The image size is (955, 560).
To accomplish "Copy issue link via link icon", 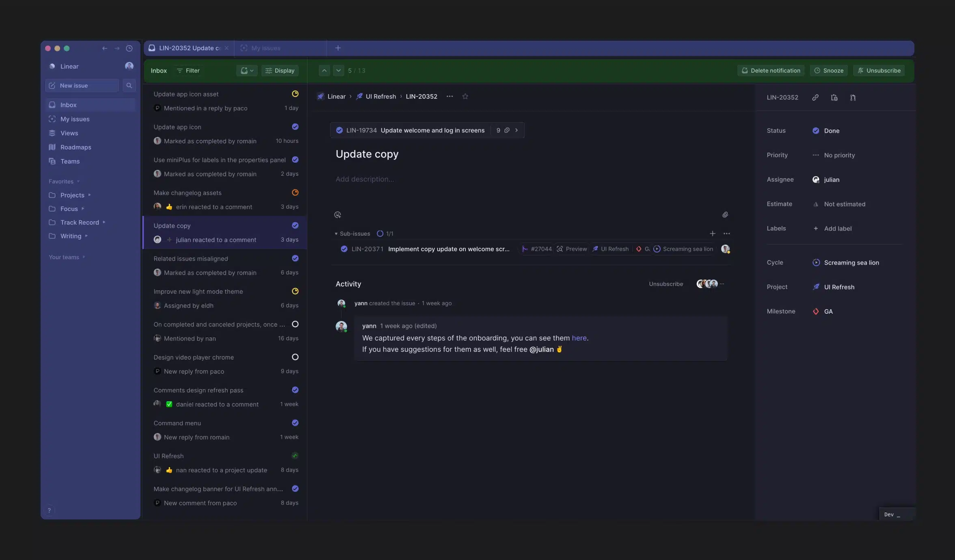I will pyautogui.click(x=815, y=97).
